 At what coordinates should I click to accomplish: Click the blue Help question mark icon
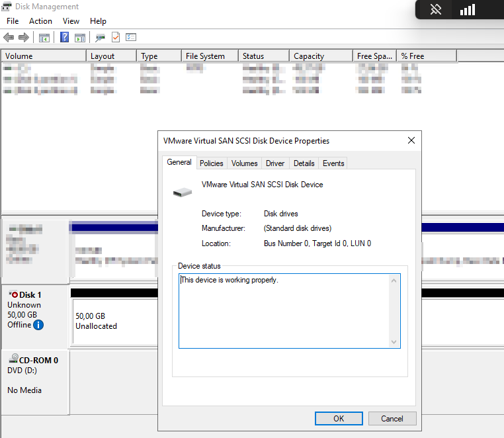pyautogui.click(x=64, y=37)
